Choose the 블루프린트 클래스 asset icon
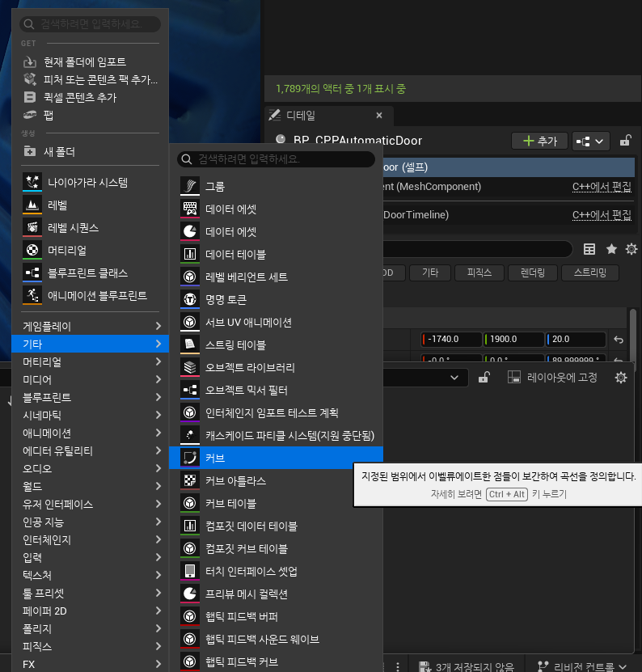This screenshot has height=672, width=642. pos(32,273)
